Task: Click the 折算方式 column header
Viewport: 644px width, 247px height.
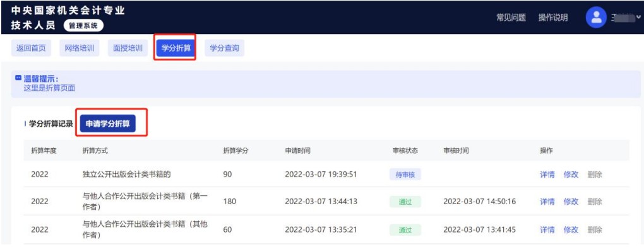Action: [x=95, y=151]
